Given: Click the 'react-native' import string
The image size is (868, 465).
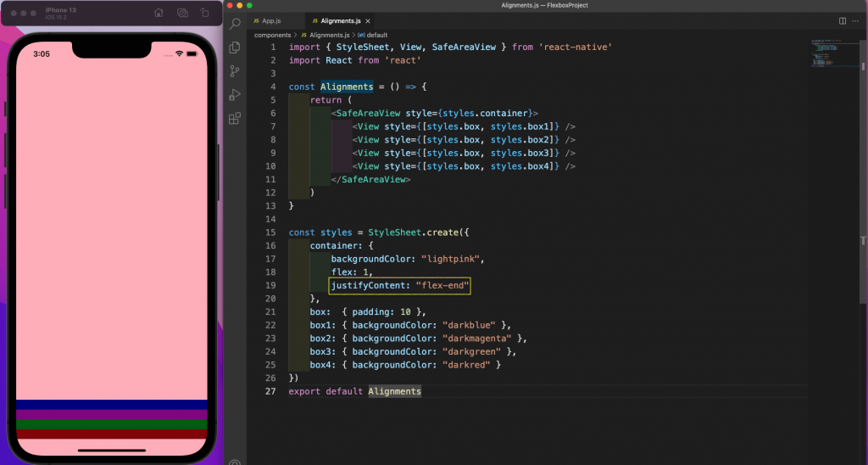Looking at the screenshot, I should pyautogui.click(x=576, y=48).
